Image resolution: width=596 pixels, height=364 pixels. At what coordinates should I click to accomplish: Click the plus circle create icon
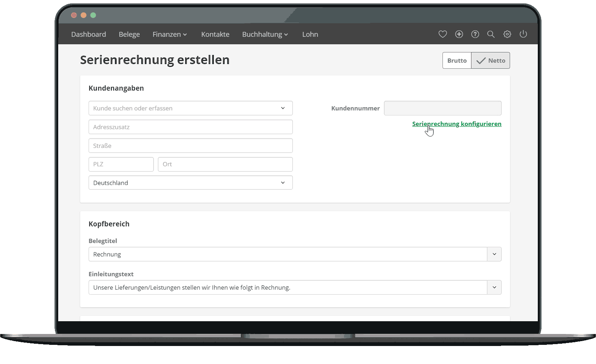pyautogui.click(x=459, y=34)
